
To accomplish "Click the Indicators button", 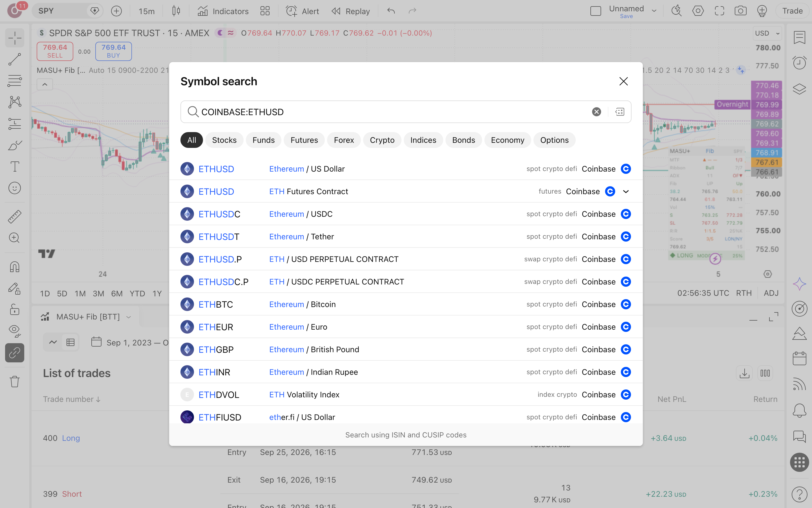I will (x=223, y=11).
